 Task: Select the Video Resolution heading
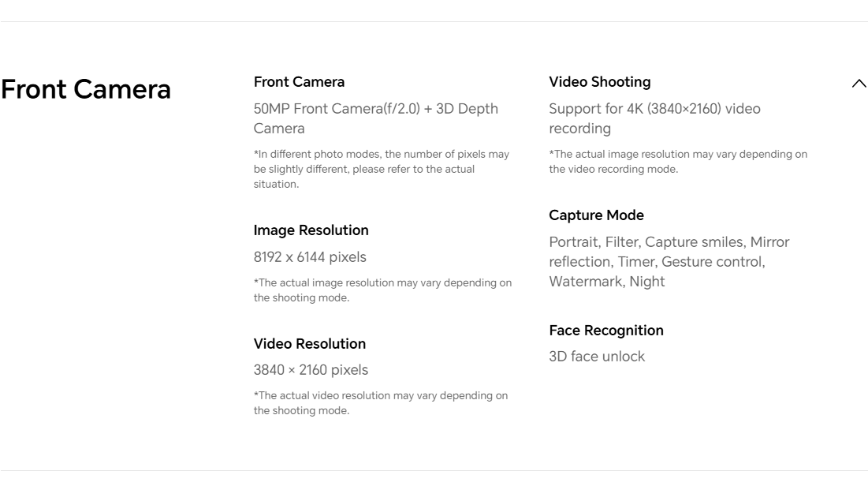tap(309, 344)
